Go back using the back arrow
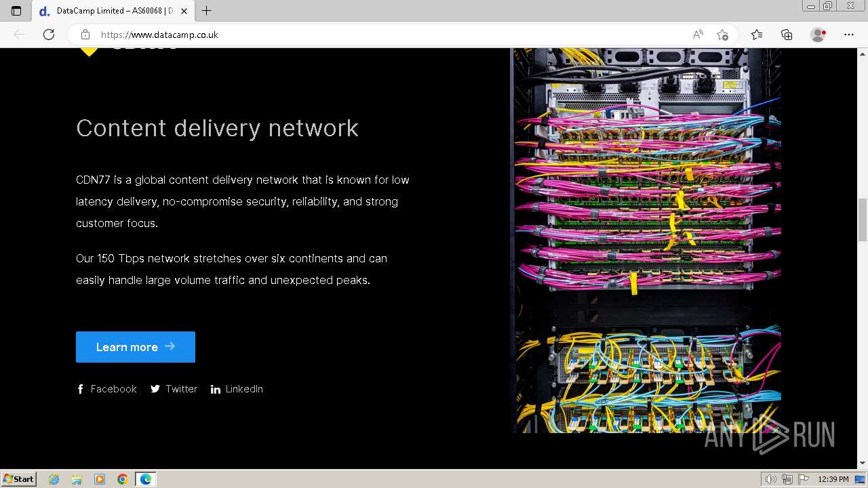The width and height of the screenshot is (868, 488). [19, 35]
